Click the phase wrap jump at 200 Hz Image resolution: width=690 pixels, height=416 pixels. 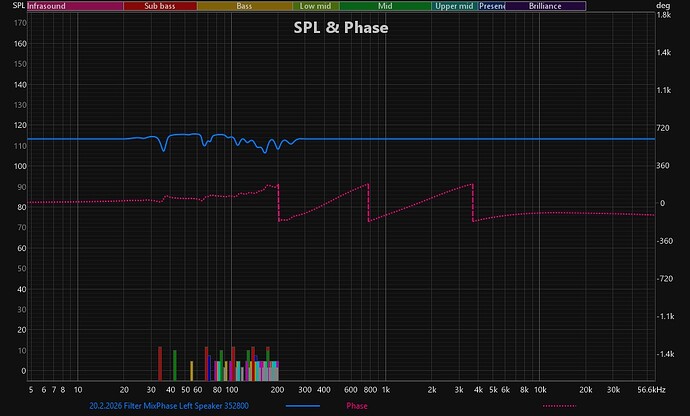click(x=279, y=202)
